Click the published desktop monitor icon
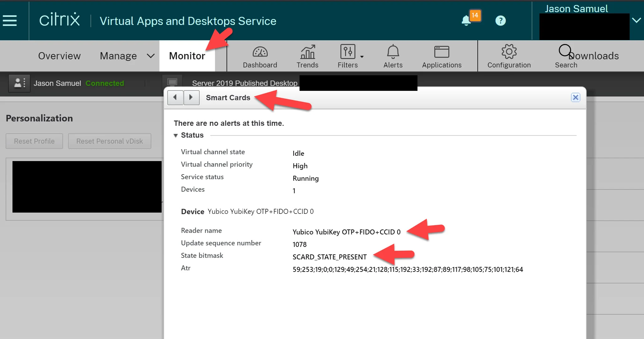 pyautogui.click(x=172, y=82)
